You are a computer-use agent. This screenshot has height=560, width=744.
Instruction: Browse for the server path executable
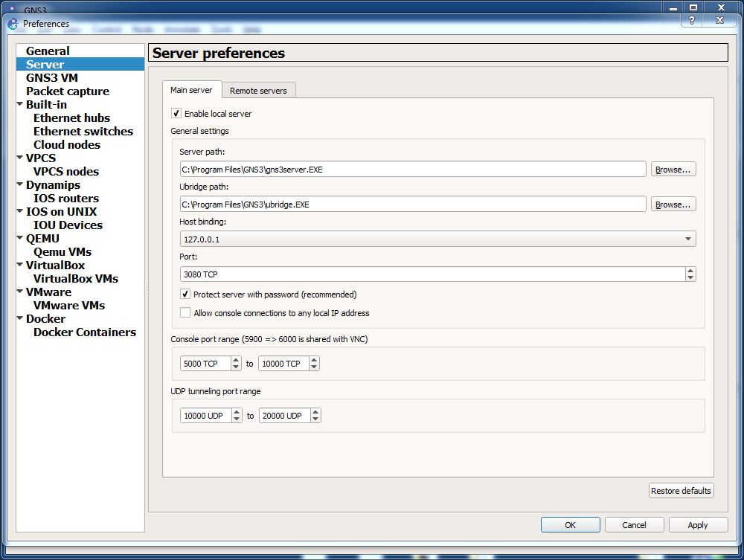(673, 170)
